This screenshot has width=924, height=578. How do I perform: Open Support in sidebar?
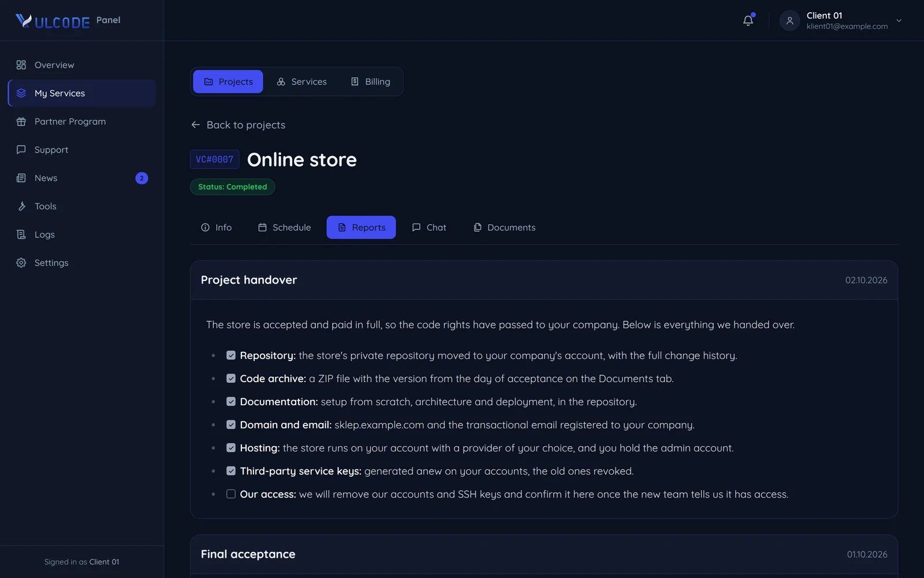click(x=82, y=150)
